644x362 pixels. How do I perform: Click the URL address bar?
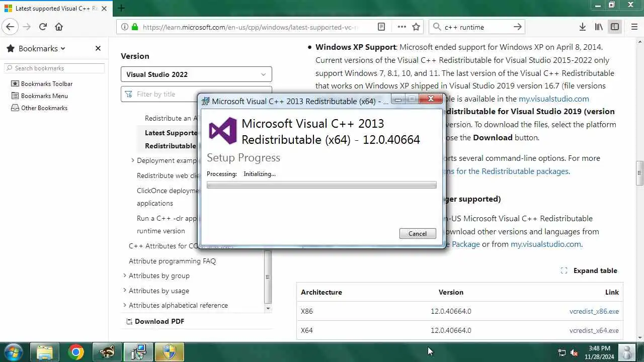pyautogui.click(x=251, y=27)
